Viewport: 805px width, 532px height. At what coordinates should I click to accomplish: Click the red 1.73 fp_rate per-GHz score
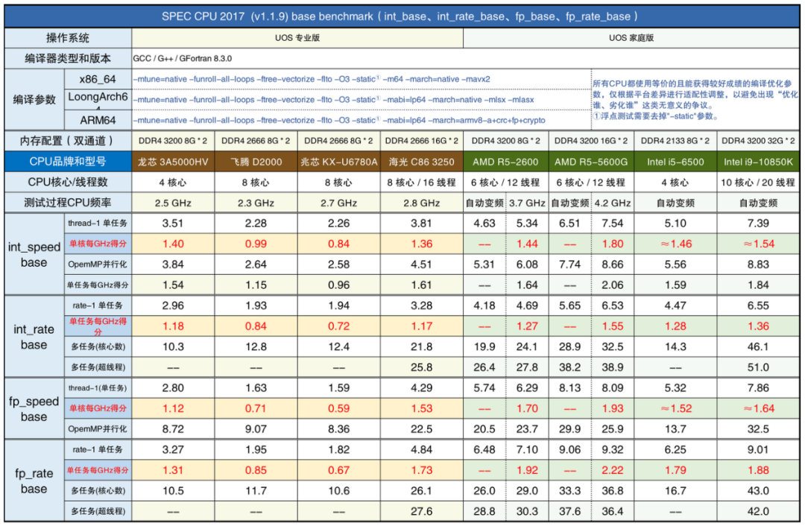421,470
